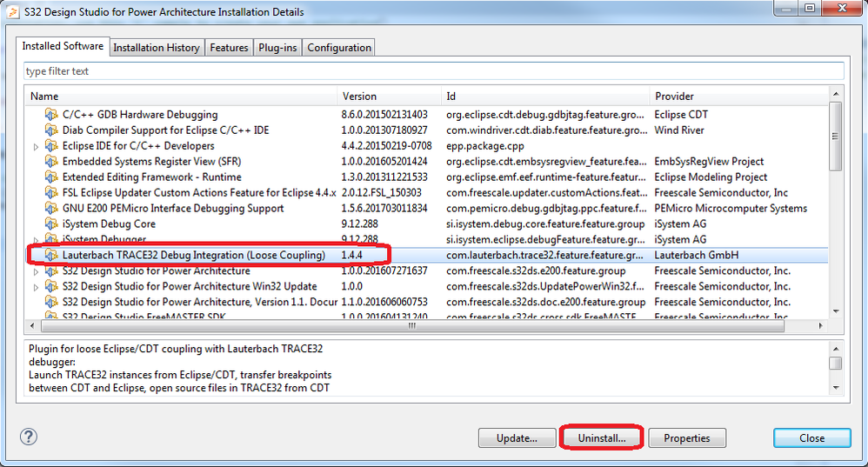
Task: Click the Uninstall... button
Action: (x=602, y=437)
